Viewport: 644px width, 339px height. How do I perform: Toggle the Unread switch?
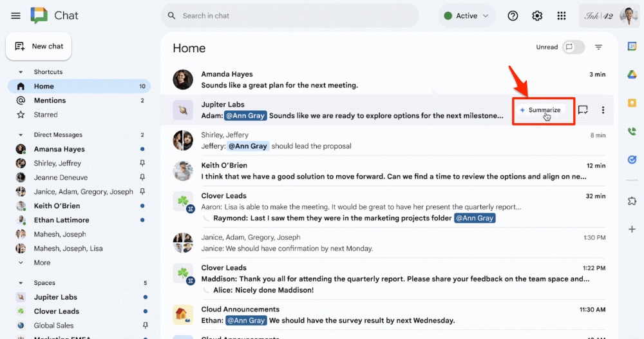573,47
